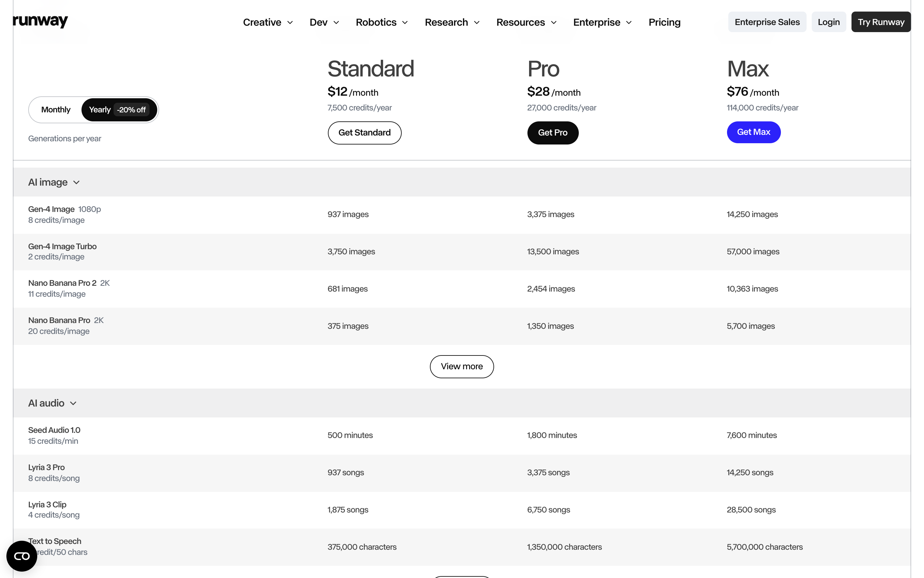Click the Generations per year label
The width and height of the screenshot is (924, 578).
[x=64, y=138]
